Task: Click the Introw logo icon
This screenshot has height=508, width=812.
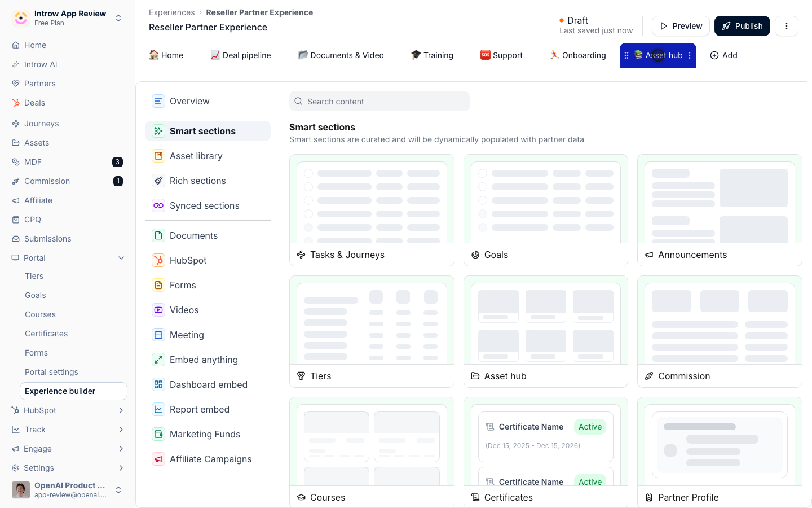Action: (x=21, y=18)
